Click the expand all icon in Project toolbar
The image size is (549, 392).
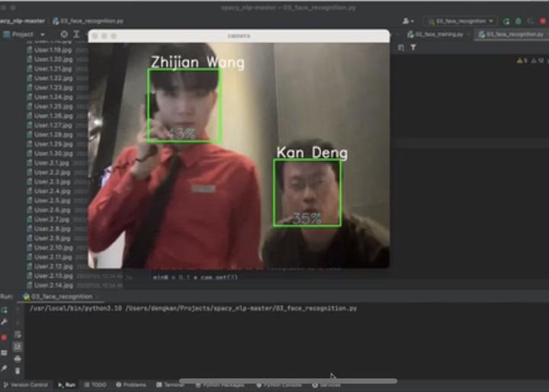[77, 34]
